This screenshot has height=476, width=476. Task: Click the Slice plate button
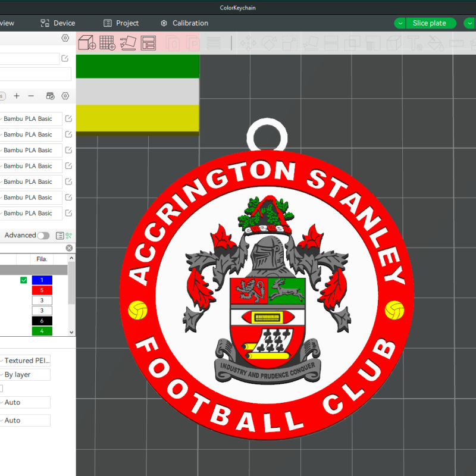pos(430,23)
